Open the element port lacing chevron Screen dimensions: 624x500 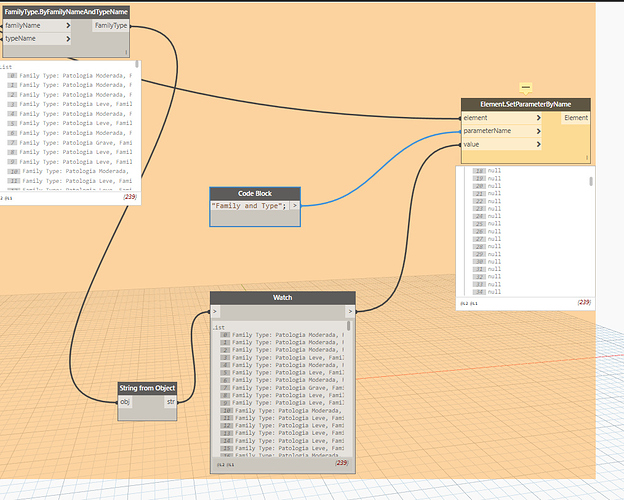pyautogui.click(x=538, y=118)
